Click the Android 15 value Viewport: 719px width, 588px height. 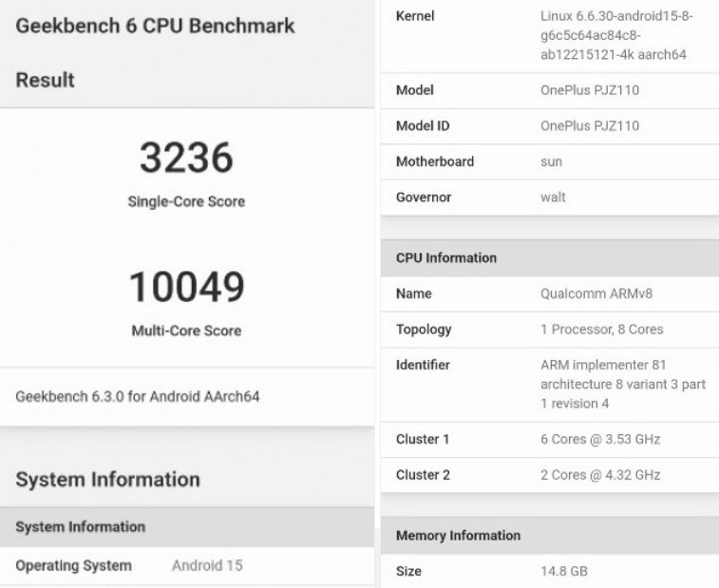point(207,565)
